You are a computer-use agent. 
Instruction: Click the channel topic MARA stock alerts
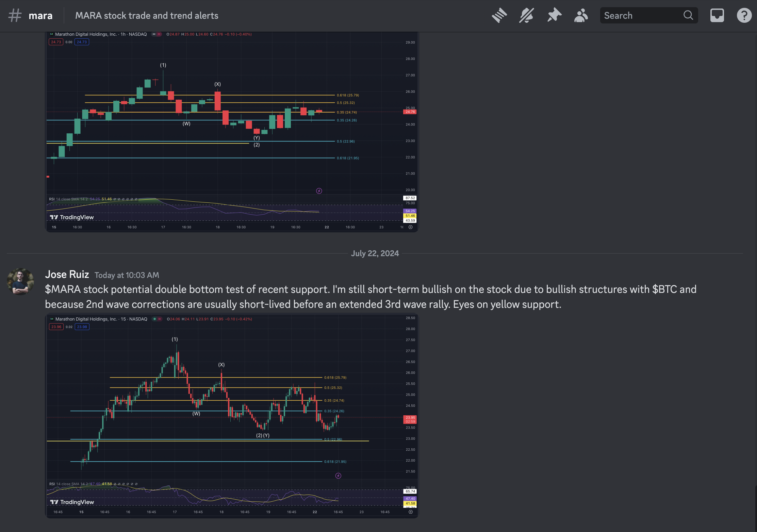tap(147, 16)
